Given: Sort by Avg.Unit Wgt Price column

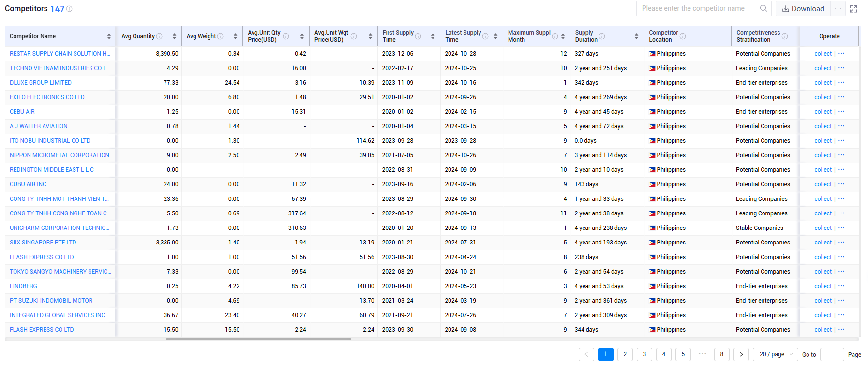Looking at the screenshot, I should (x=370, y=36).
